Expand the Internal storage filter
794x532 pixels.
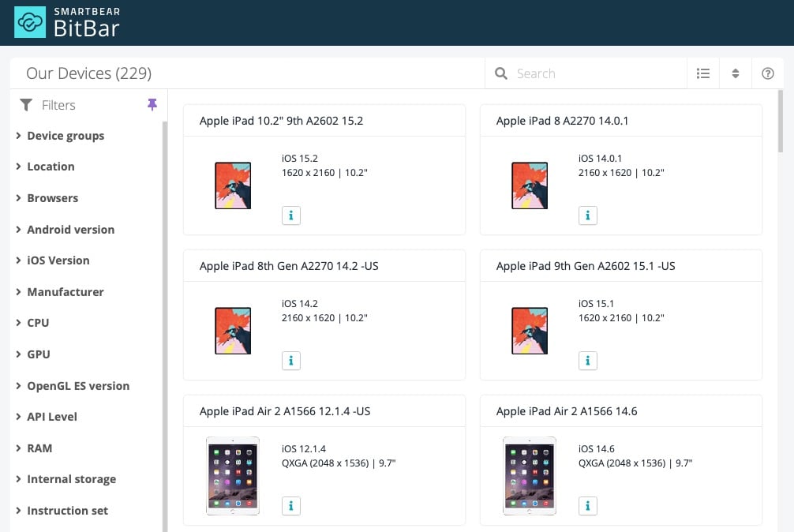click(66, 479)
